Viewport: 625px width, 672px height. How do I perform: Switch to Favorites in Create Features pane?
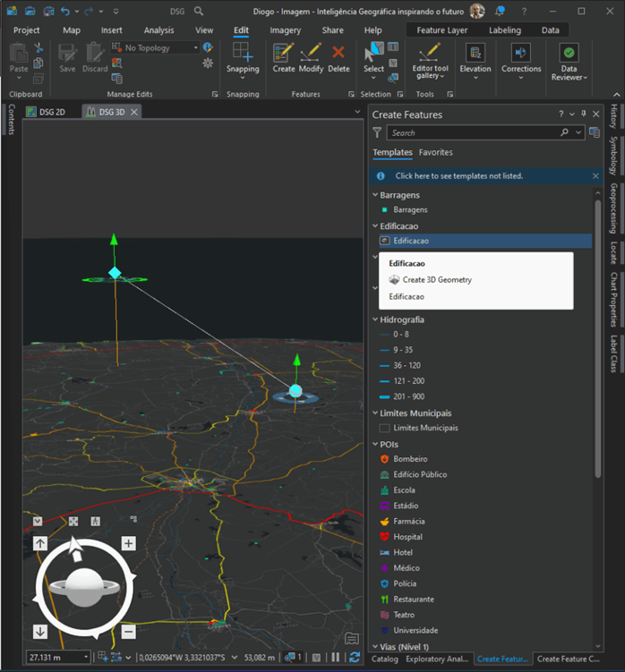click(435, 153)
